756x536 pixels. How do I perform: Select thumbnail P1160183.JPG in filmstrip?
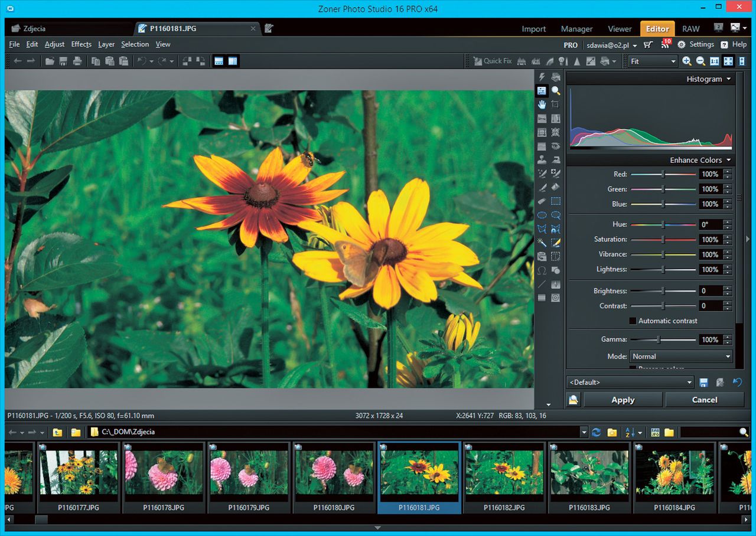coord(590,477)
